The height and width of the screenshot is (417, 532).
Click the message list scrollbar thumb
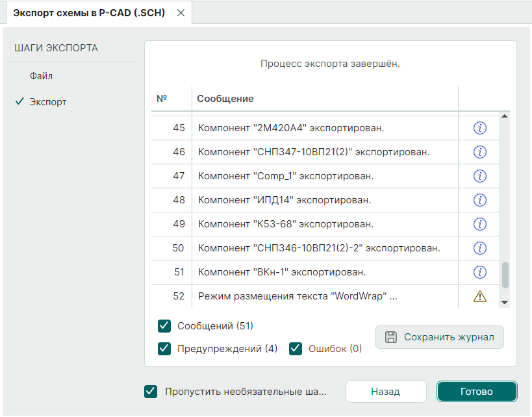tap(505, 275)
